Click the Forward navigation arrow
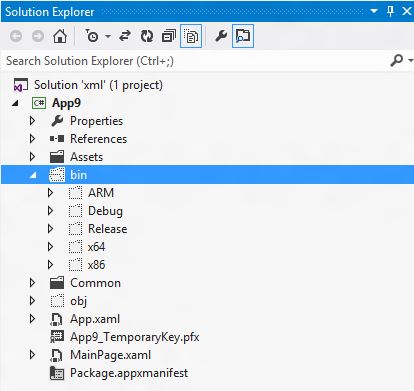This screenshot has height=391, width=414. [38, 36]
